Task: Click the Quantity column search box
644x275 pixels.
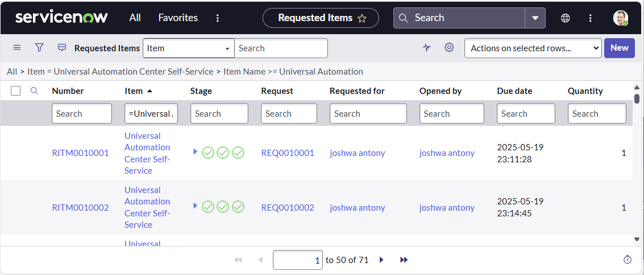Action: pos(597,113)
